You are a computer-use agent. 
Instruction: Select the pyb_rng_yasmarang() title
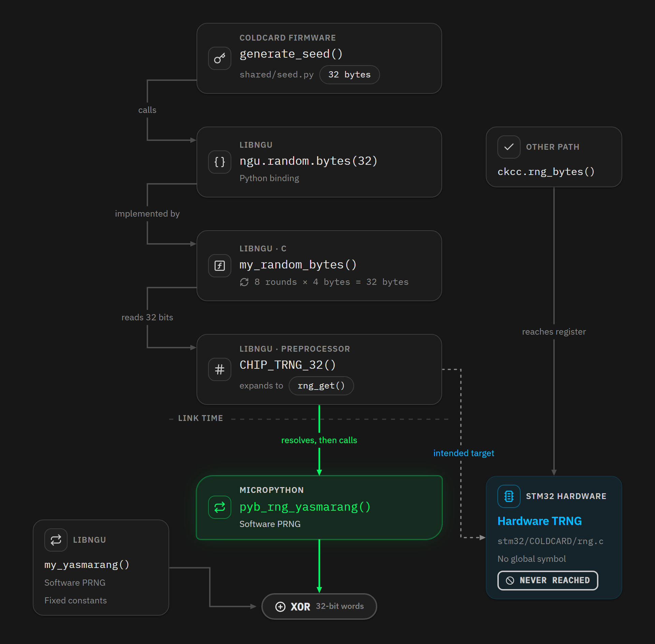pyautogui.click(x=305, y=507)
